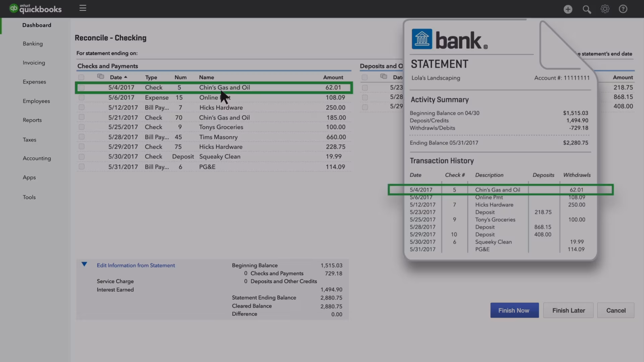Check the Chin's Gas and Oil 185.00 row

pyautogui.click(x=82, y=117)
